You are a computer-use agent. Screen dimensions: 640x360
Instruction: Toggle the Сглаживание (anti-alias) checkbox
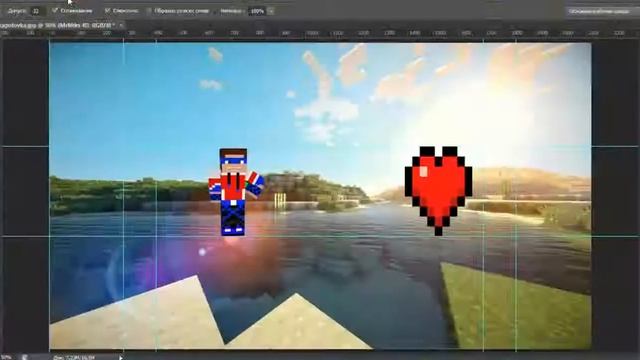[55, 11]
